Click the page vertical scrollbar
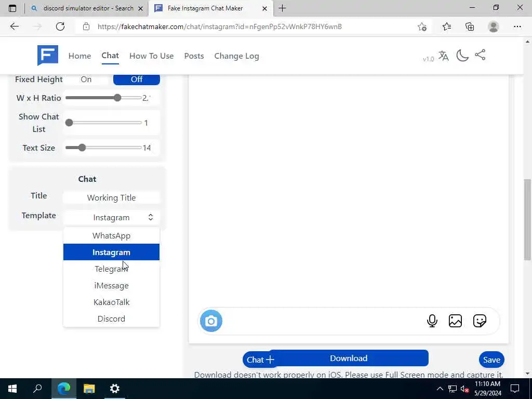 pos(527,220)
